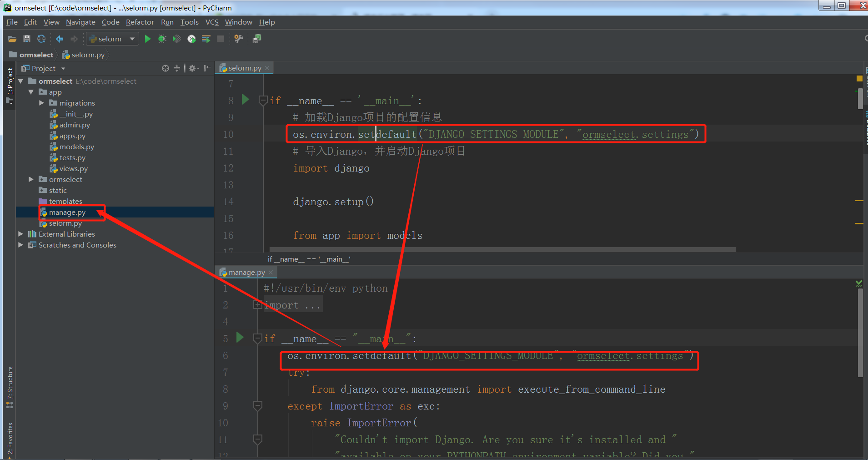Click the Open folder icon in the toolbar

coord(12,39)
